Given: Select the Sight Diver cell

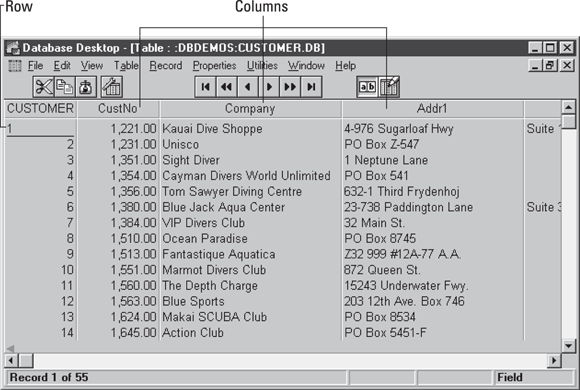Looking at the screenshot, I should [x=250, y=160].
